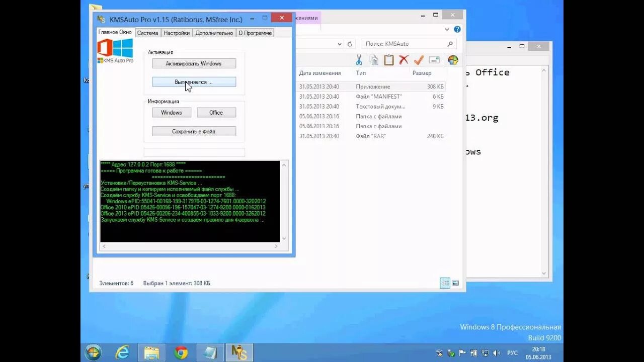Click the envelope-like Properties icon in Explorer toolbar

click(434, 60)
